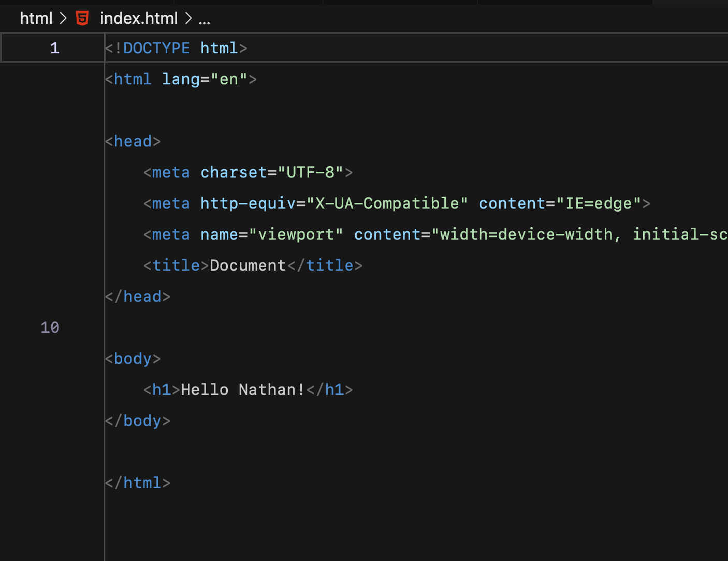The image size is (728, 561).
Task: Click the UTF-8 charset value
Action: (313, 172)
